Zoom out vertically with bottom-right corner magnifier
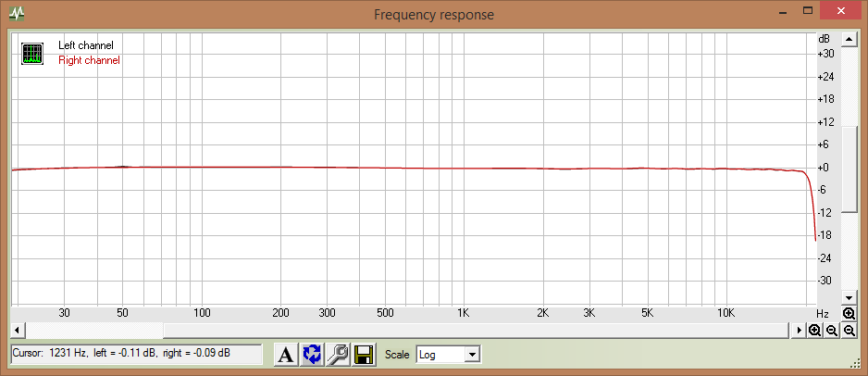Image resolution: width=868 pixels, height=376 pixels. [x=849, y=331]
